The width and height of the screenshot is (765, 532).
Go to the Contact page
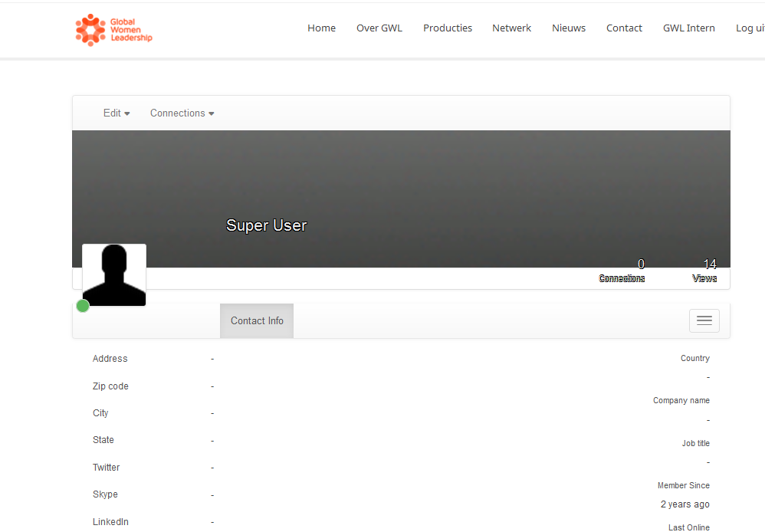(624, 28)
